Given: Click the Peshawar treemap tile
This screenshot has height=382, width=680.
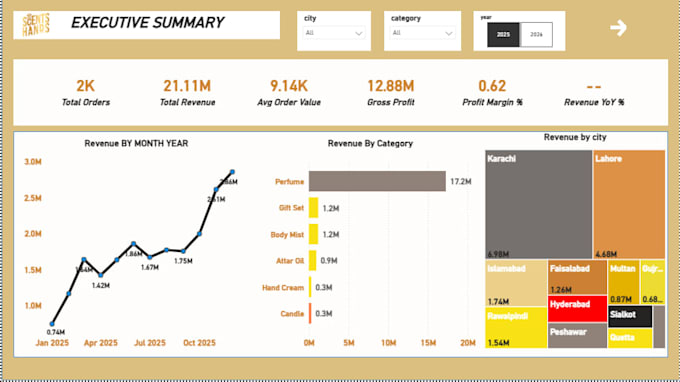Looking at the screenshot, I should [x=577, y=335].
